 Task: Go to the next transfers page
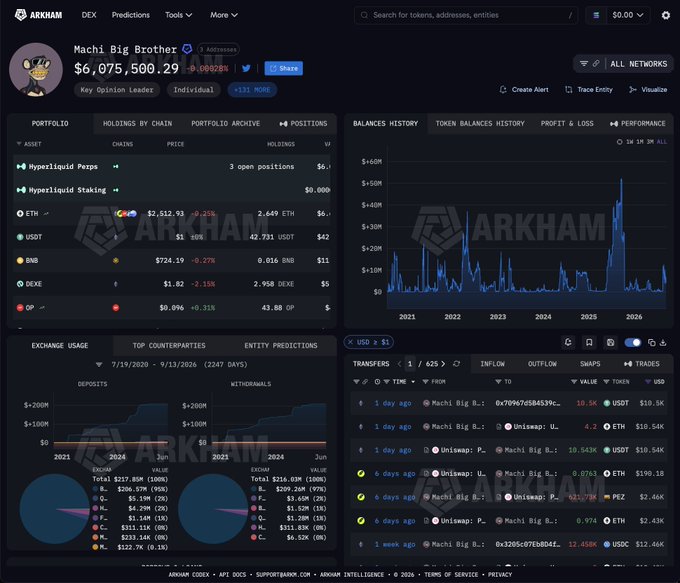point(443,364)
